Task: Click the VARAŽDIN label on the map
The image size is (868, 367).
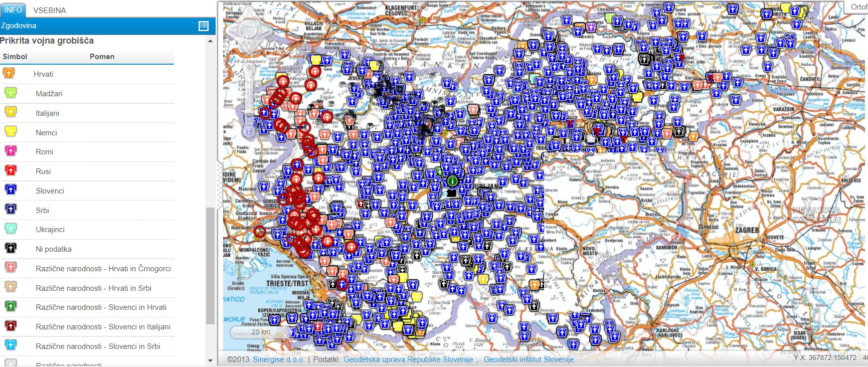Action: click(783, 109)
